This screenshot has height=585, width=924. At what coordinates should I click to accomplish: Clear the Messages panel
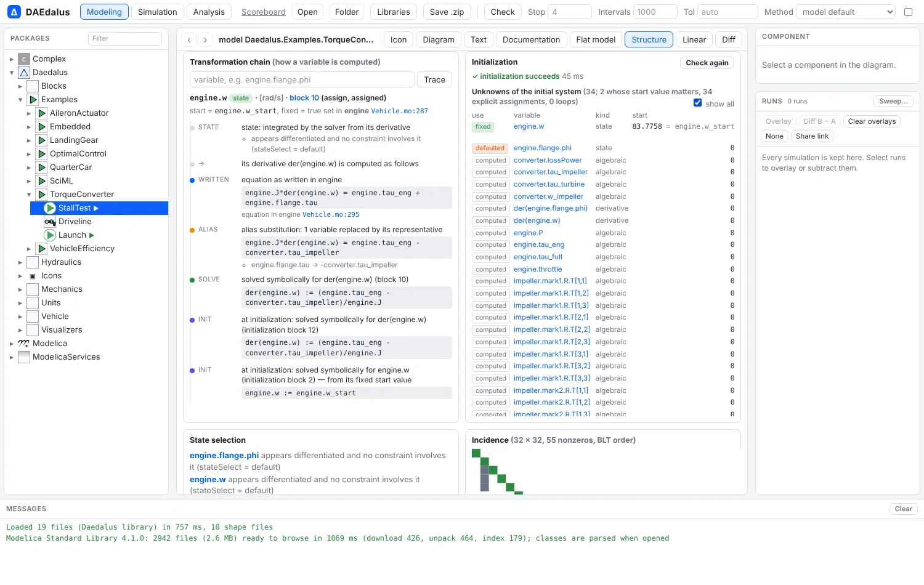[904, 509]
